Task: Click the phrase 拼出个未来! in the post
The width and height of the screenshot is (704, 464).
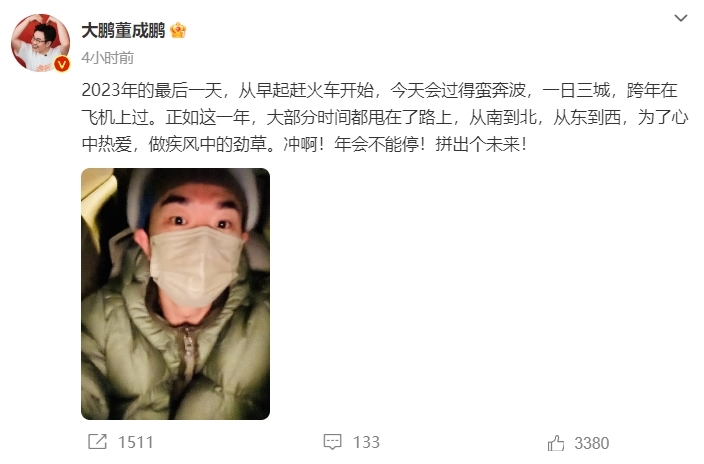Action: 480,145
